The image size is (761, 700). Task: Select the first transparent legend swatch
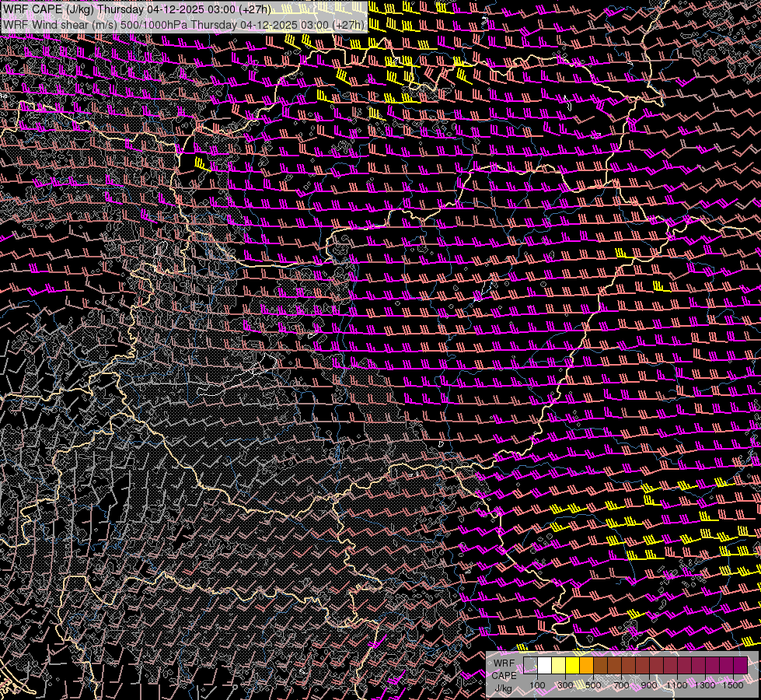click(530, 666)
